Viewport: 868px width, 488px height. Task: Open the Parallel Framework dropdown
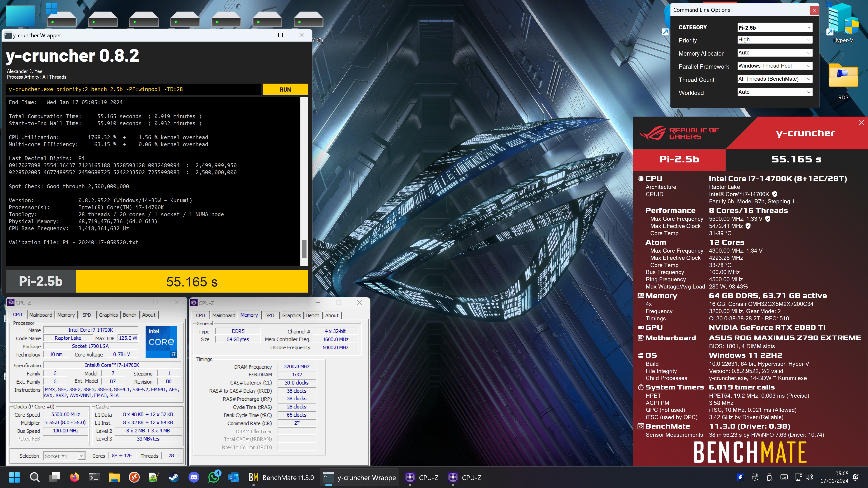[775, 66]
